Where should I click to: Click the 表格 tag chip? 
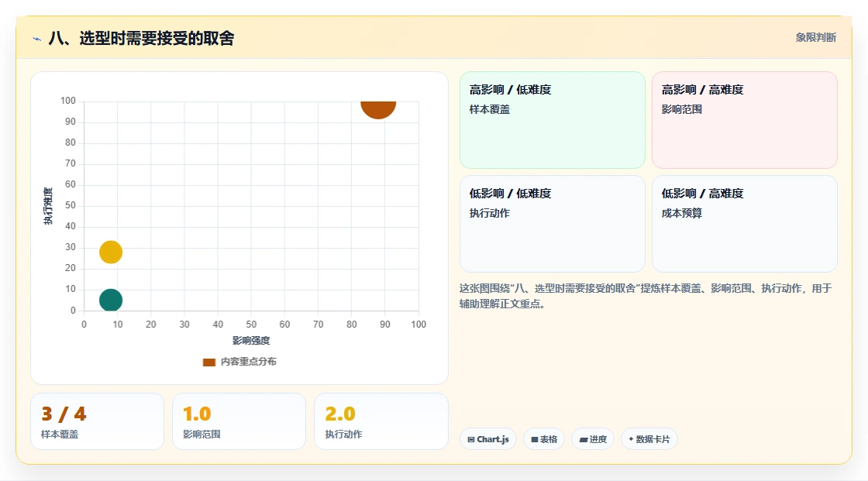[544, 439]
